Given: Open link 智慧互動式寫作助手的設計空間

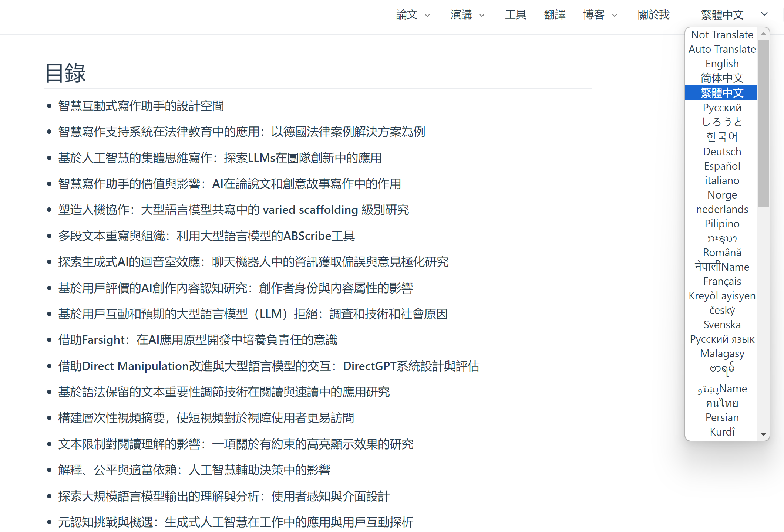Looking at the screenshot, I should (x=141, y=106).
